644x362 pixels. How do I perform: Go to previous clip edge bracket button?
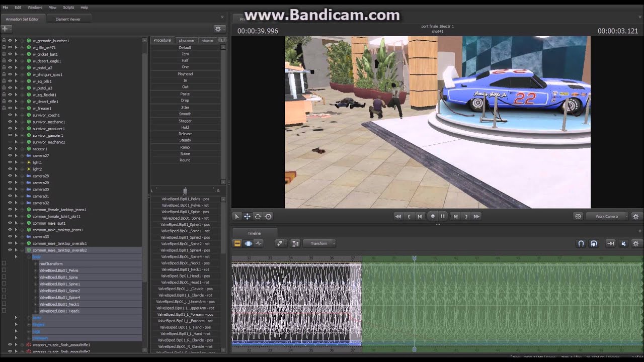[x=409, y=217]
